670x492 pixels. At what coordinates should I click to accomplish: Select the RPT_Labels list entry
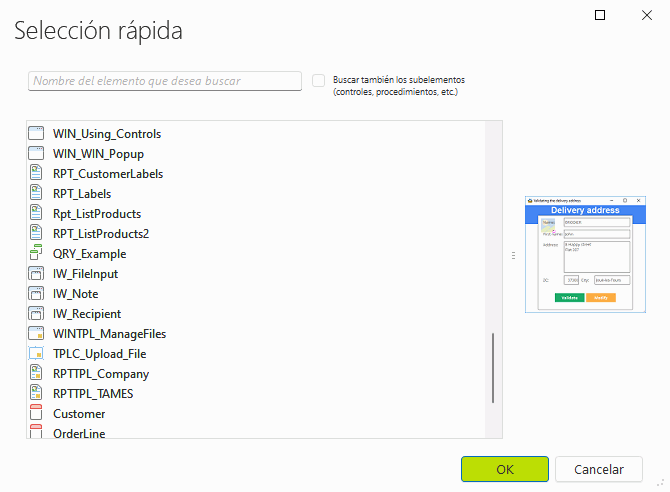[82, 194]
